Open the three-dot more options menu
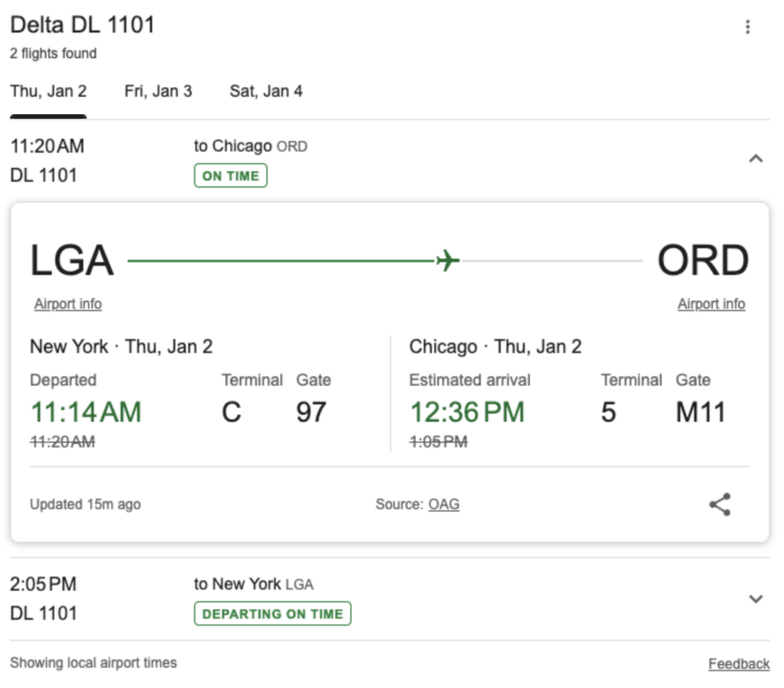 click(x=747, y=27)
